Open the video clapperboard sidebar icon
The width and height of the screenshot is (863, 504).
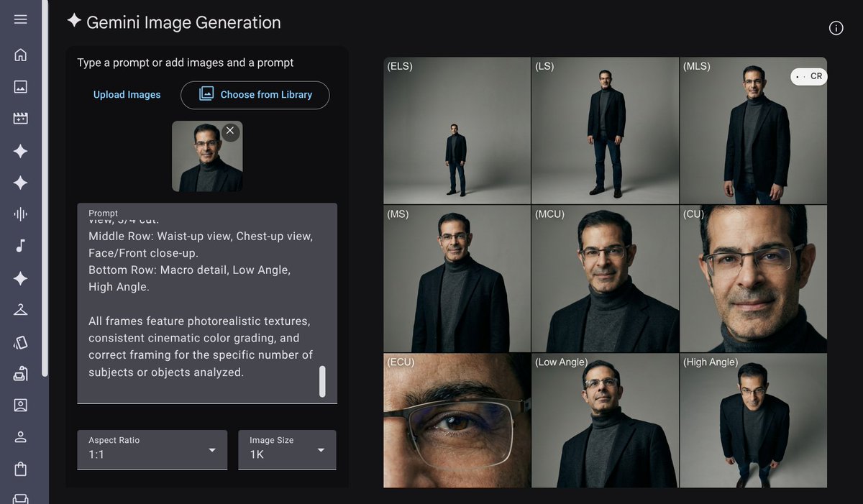coord(20,119)
